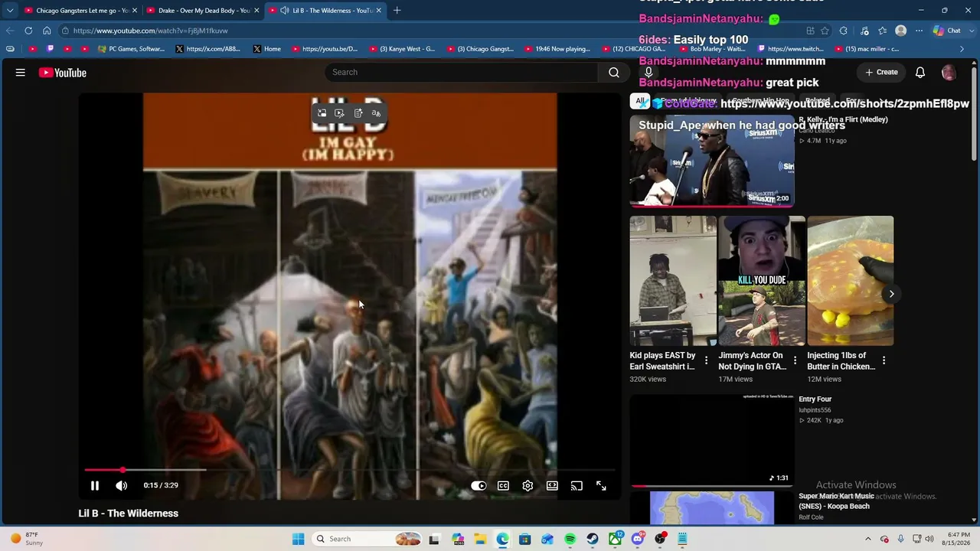This screenshot has width=980, height=551.
Task: Click the address bar URL
Action: click(151, 31)
